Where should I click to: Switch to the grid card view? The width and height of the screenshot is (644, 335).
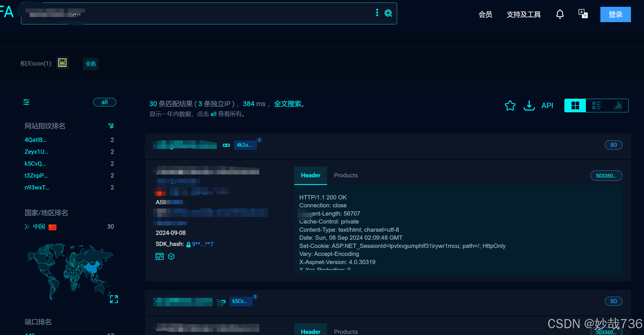coord(575,106)
